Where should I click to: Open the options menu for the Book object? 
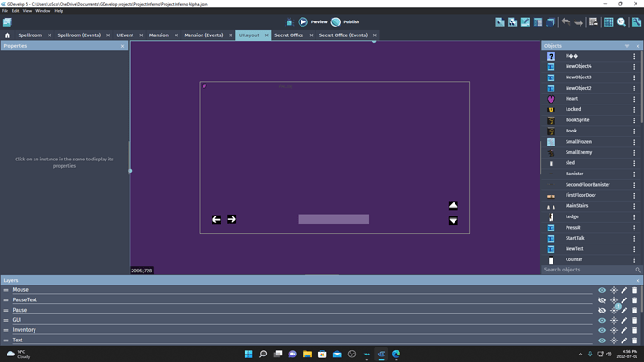pos(634,131)
